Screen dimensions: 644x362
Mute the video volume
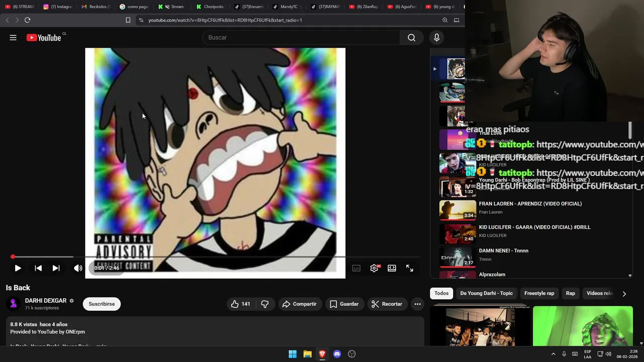(78, 268)
